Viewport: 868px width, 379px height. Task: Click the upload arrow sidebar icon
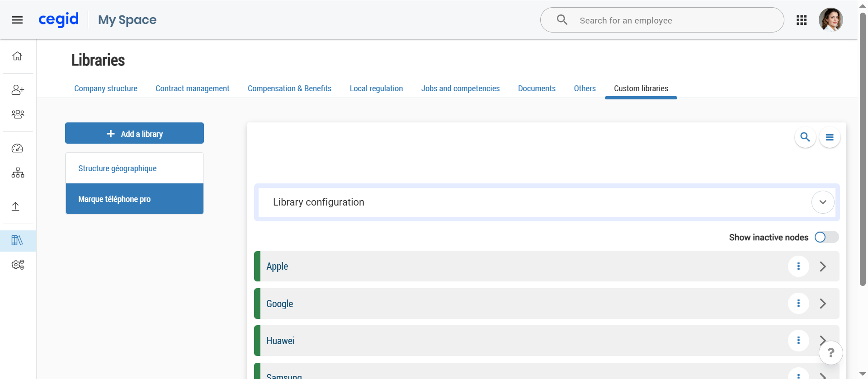point(16,206)
